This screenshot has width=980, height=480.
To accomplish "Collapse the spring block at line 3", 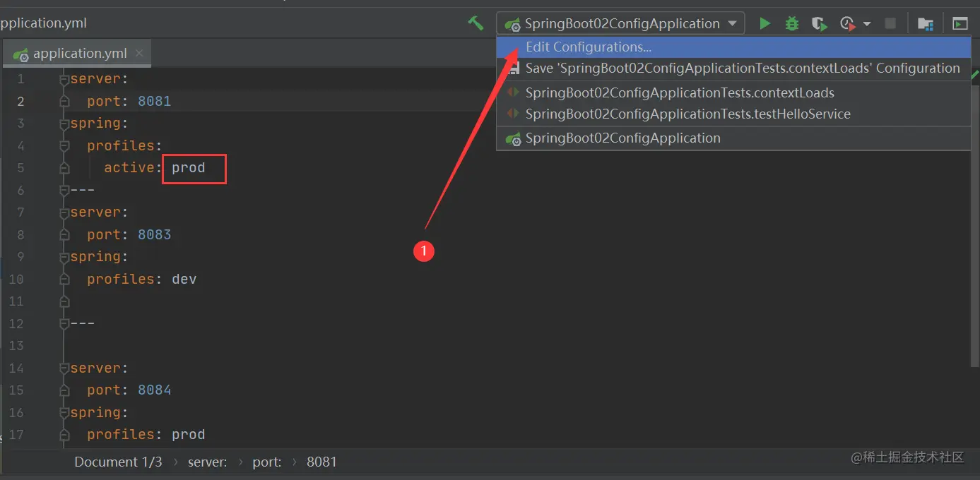I will click(64, 124).
